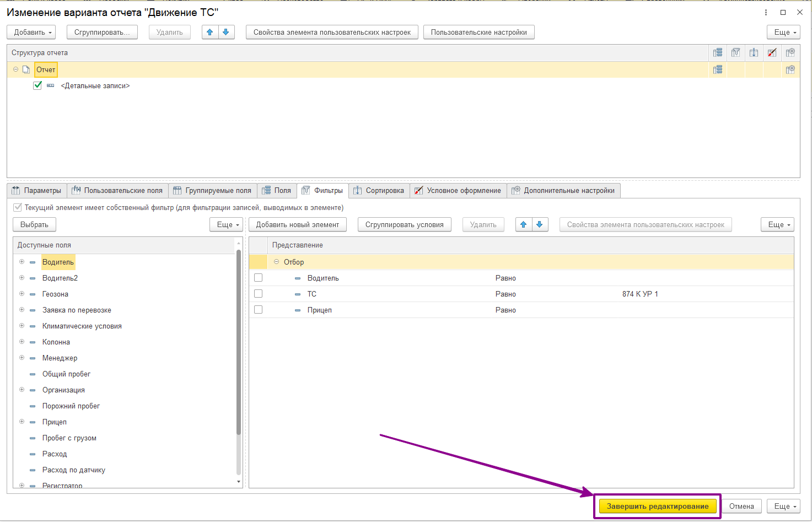Screen dimensions: 812x522
Task: Switch to Группируемые поля tab
Action: 212,190
